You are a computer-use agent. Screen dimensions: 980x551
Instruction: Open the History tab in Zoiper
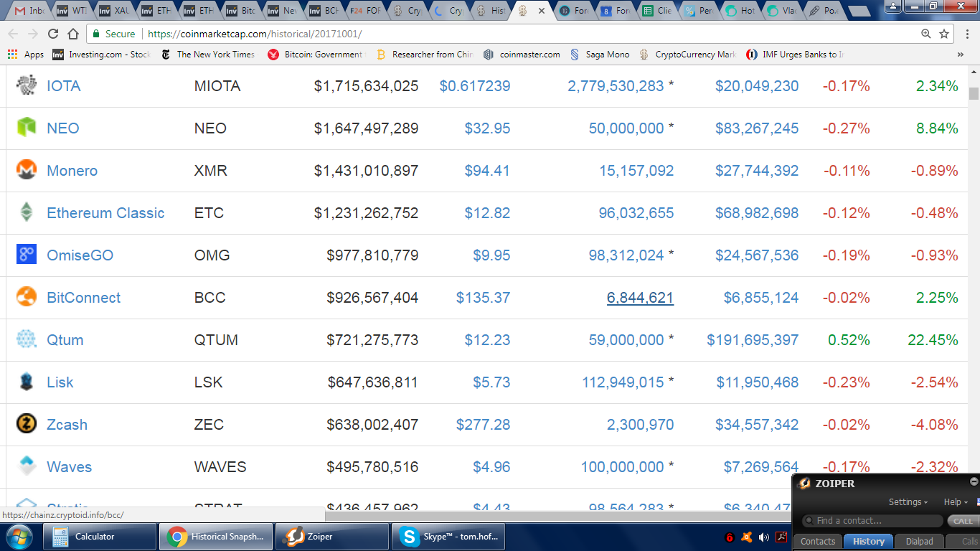tap(869, 542)
